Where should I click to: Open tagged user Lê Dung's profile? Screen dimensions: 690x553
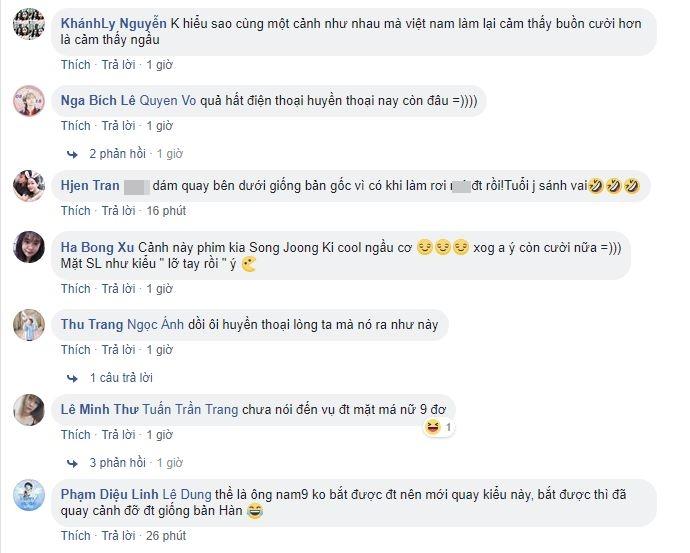tap(187, 494)
